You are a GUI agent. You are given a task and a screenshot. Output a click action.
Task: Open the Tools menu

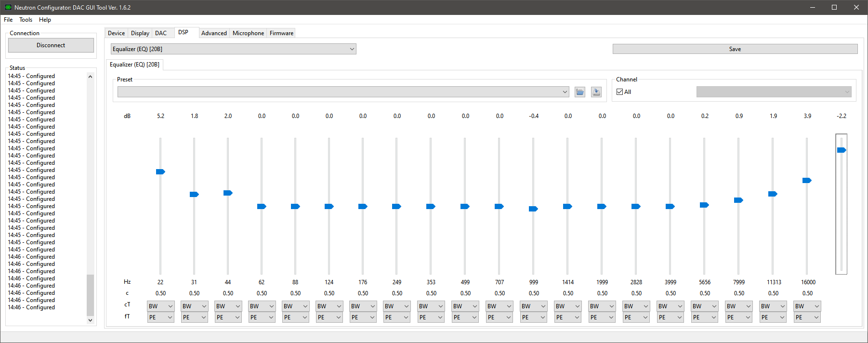coord(26,20)
